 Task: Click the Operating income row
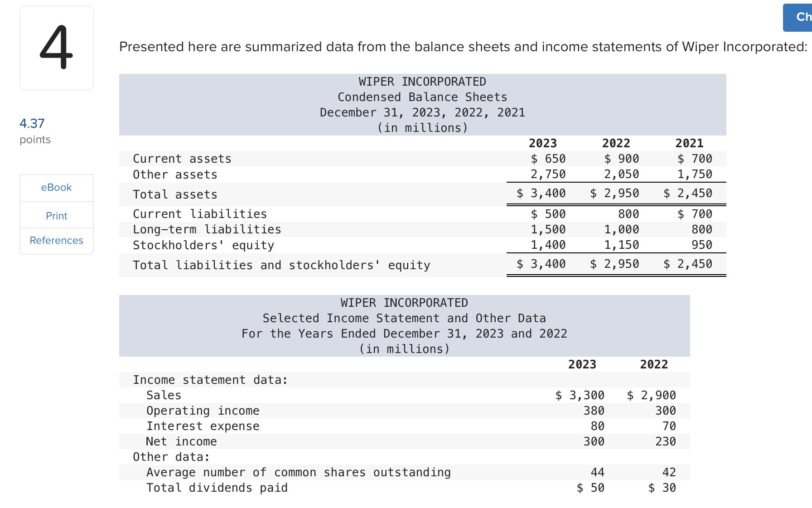(x=203, y=411)
